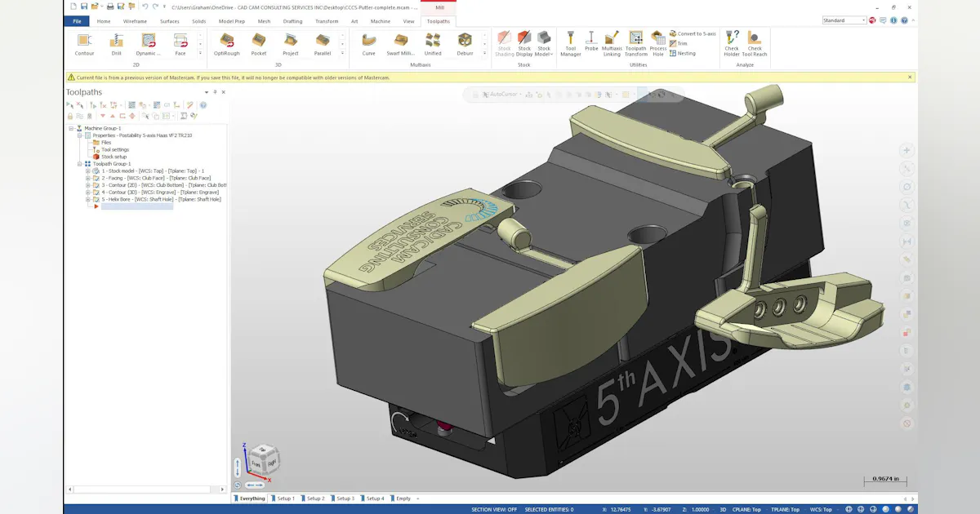980x514 pixels.
Task: Dismiss the yellow version warning bar
Action: click(911, 78)
